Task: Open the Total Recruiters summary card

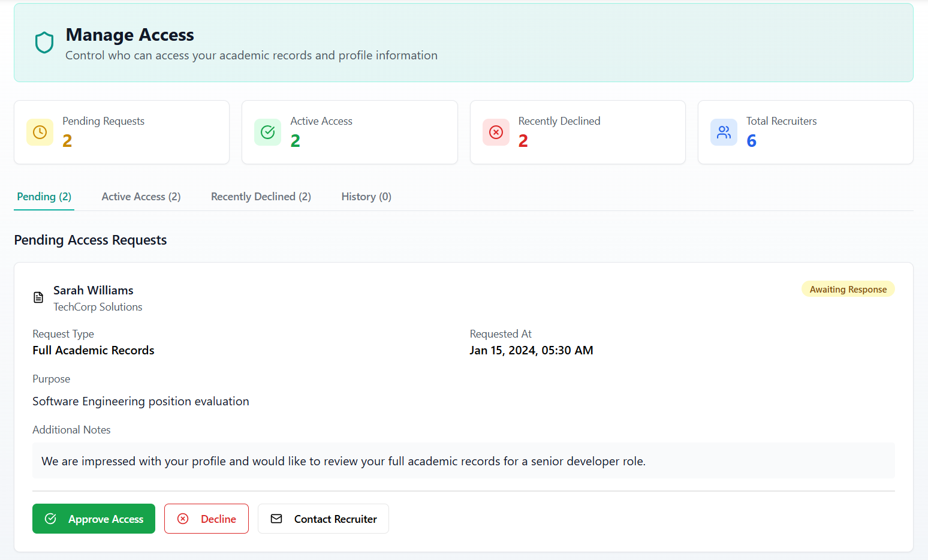Action: point(805,132)
